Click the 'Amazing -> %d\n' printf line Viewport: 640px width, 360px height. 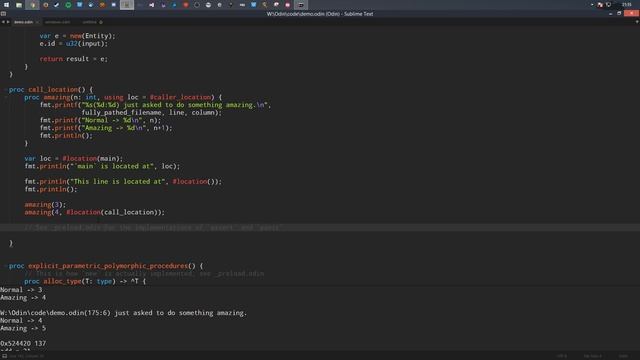pyautogui.click(x=106, y=128)
